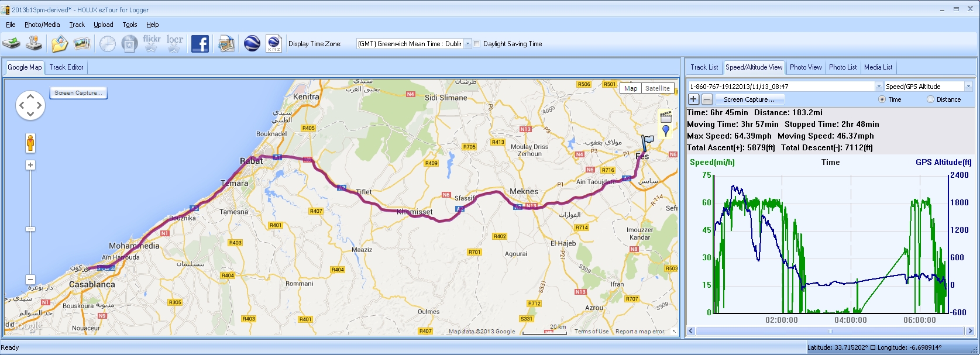980x355 pixels.
Task: Select the Distance radio button
Action: tap(930, 99)
